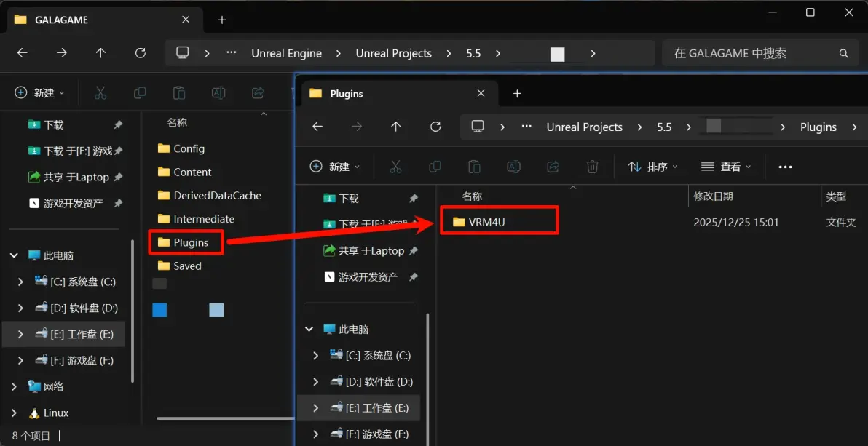
Task: Click Unreal Engine in GALAGAME address bar
Action: click(287, 54)
